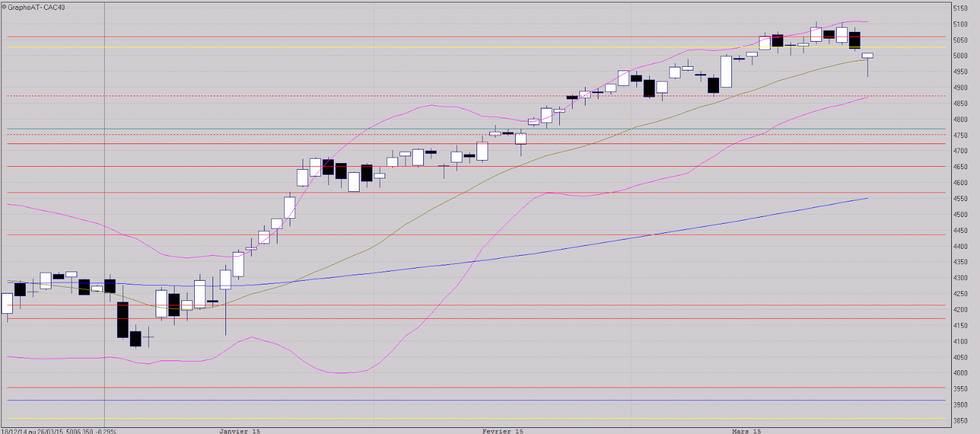The width and height of the screenshot is (980, 434).
Task: Click the 4400 price axis label
Action: click(x=960, y=246)
